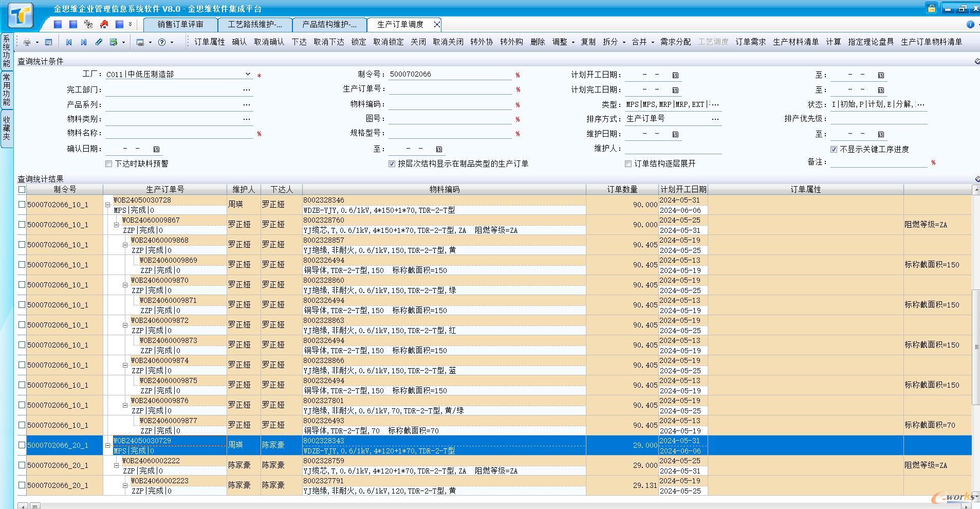Click the horizontal scrollbar thumb at bottom
This screenshot has height=509, width=980.
[35, 506]
